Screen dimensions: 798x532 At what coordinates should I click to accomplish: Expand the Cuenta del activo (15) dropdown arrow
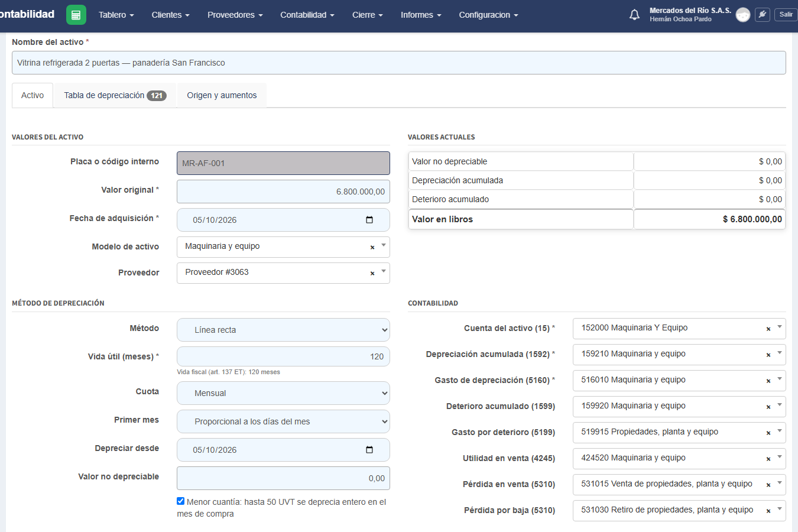click(780, 327)
